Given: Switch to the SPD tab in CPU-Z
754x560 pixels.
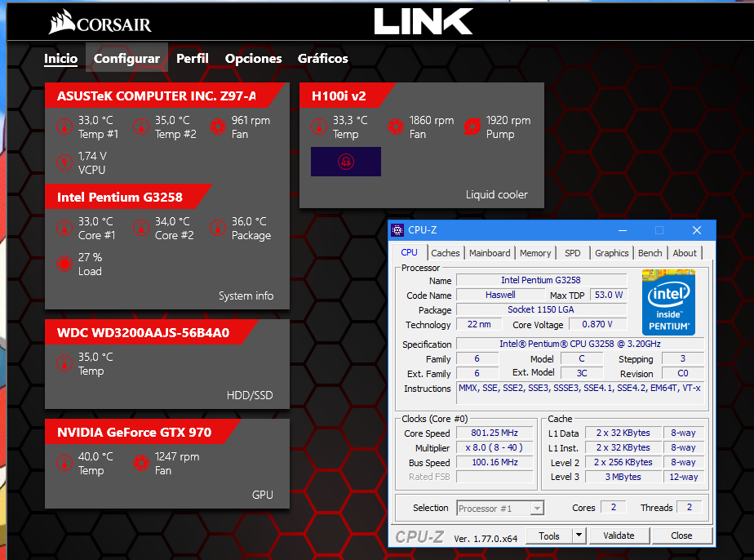Looking at the screenshot, I should (572, 253).
